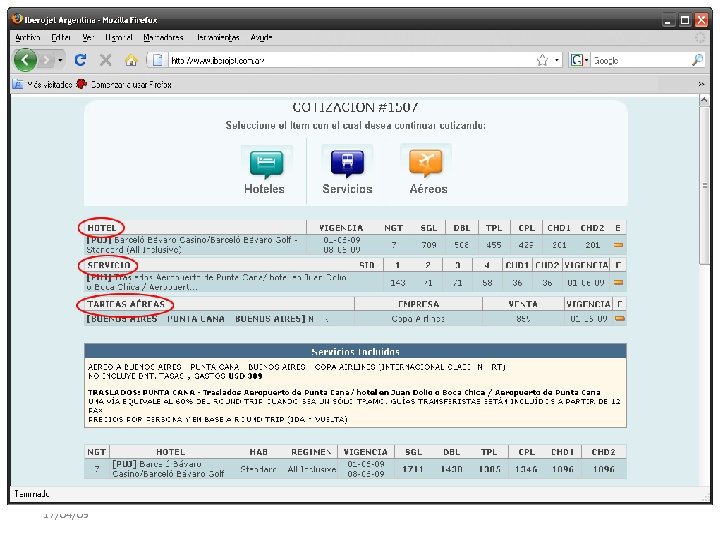This screenshot has width=720, height=540.
Task: Open the Ver menu
Action: click(88, 37)
